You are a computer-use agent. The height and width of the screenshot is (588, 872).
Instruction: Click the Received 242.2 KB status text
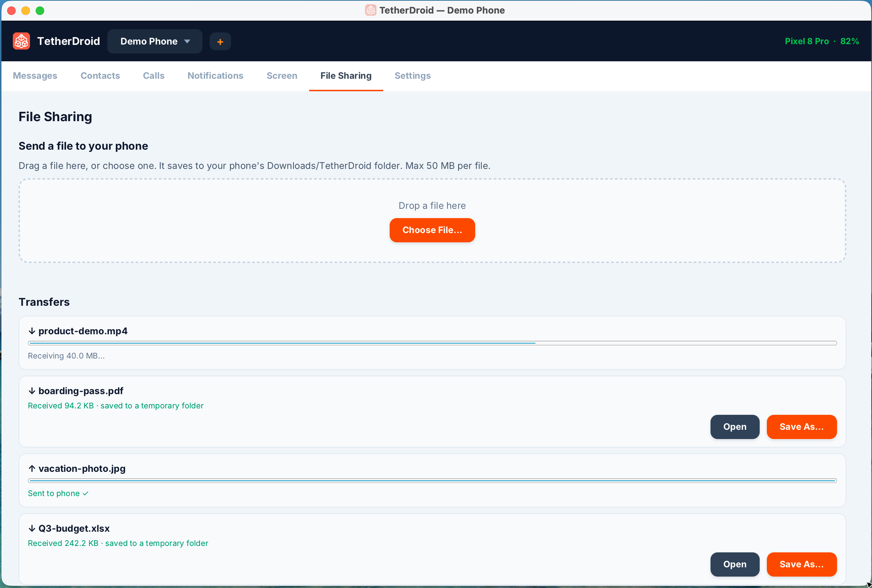tap(118, 543)
